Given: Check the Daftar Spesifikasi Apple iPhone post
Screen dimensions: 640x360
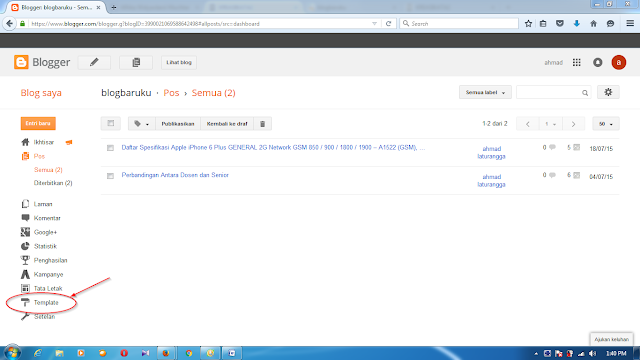Looking at the screenshot, I should (110, 148).
